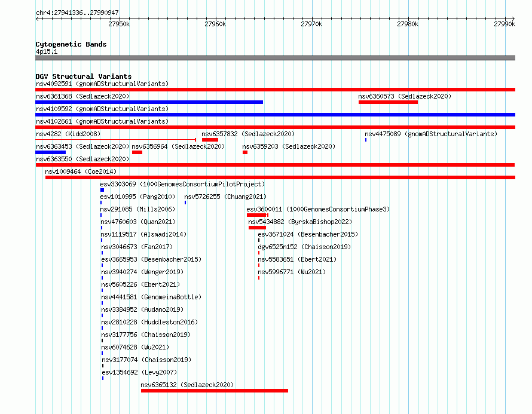Open nsv6360573 (Sedlazeck2020) variant
The height and width of the screenshot is (414, 532).
tap(405, 96)
